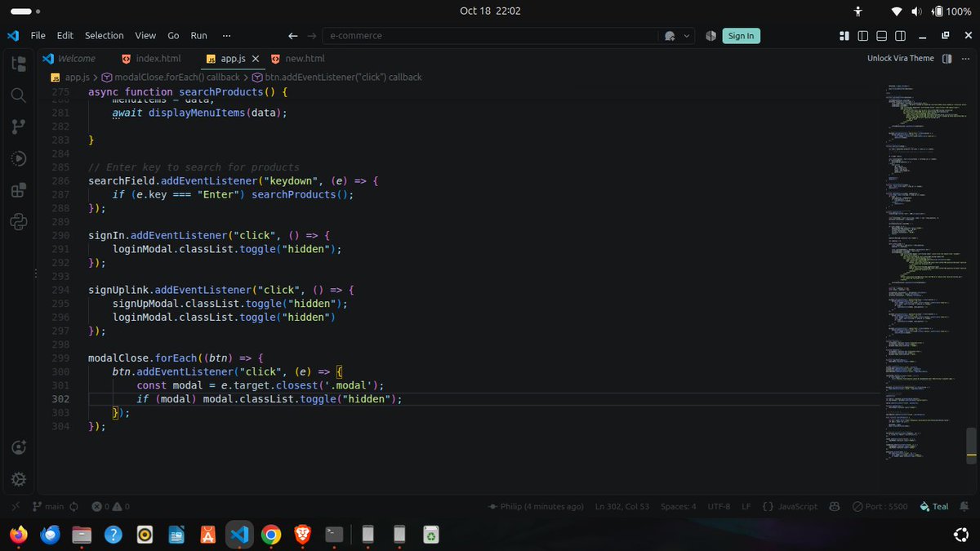Open the Source Control view
The image size is (980, 551).
(x=19, y=127)
